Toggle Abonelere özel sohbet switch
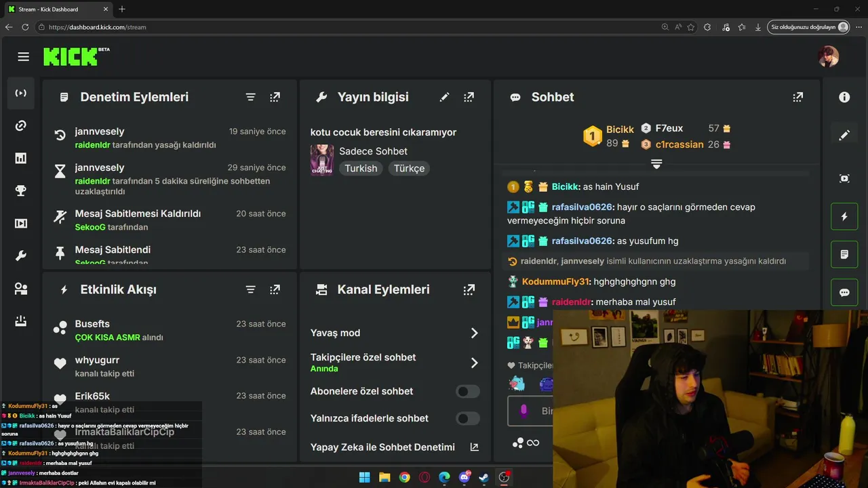 [467, 391]
